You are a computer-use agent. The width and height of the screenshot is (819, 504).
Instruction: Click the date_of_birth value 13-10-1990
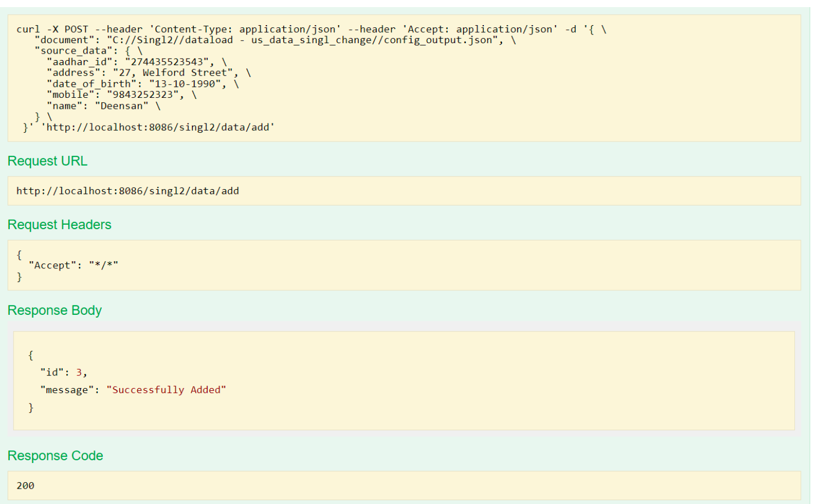[185, 84]
